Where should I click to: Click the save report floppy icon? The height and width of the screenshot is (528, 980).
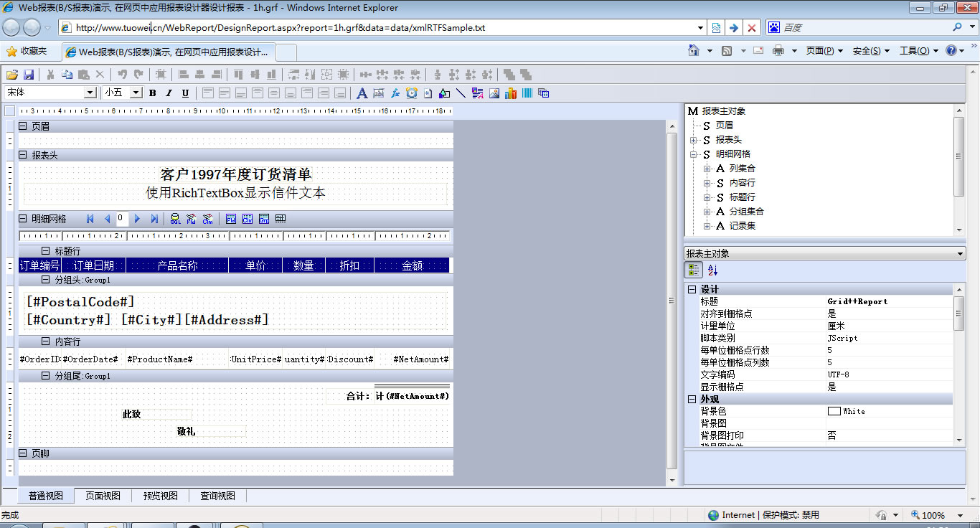(x=29, y=75)
